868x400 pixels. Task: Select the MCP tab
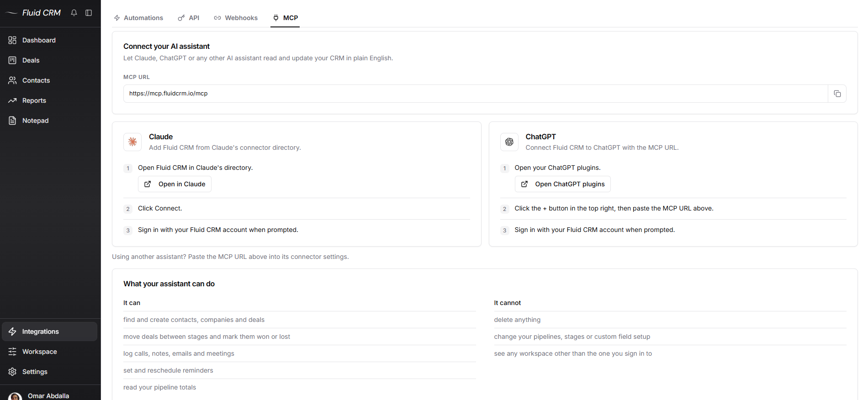click(285, 18)
